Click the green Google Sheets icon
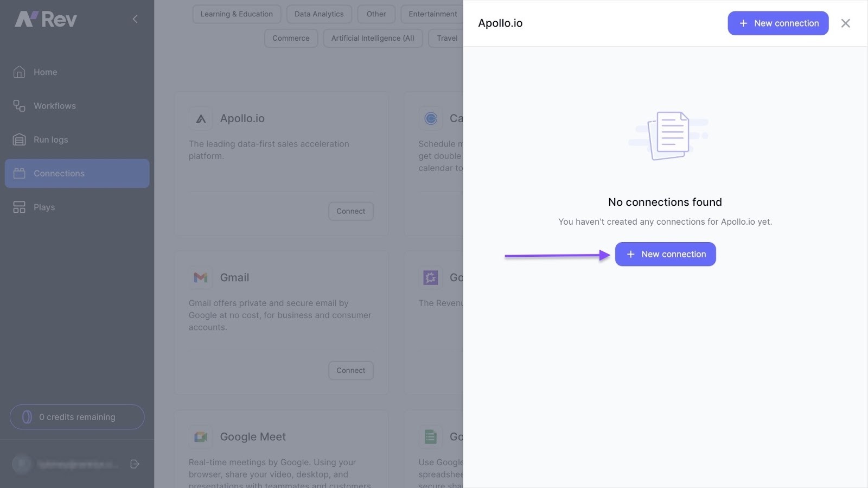This screenshot has height=488, width=868. pyautogui.click(x=431, y=436)
